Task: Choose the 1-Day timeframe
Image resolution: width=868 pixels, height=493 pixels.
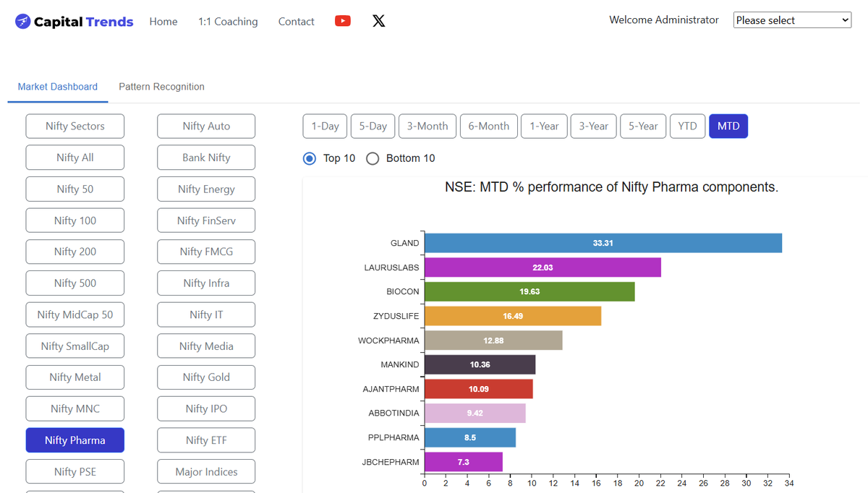Action: tap(325, 126)
